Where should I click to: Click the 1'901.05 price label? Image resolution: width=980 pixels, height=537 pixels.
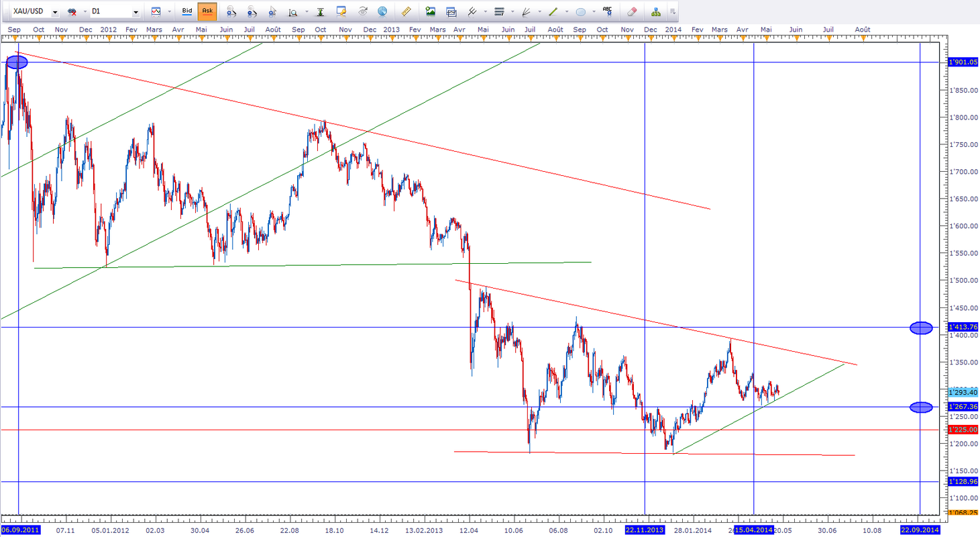[x=963, y=62]
